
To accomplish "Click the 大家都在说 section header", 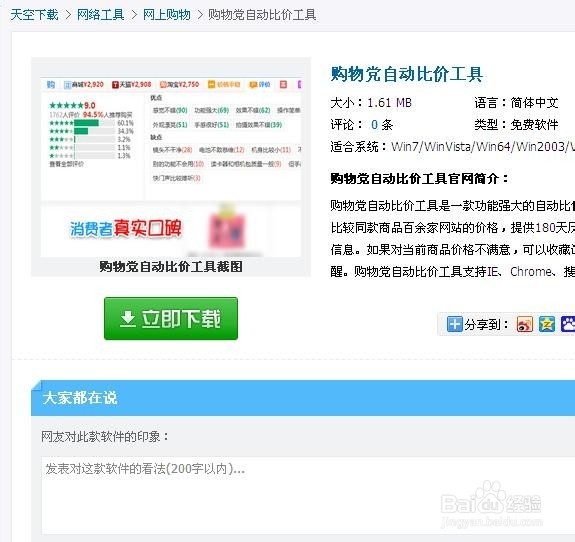I will (x=80, y=398).
